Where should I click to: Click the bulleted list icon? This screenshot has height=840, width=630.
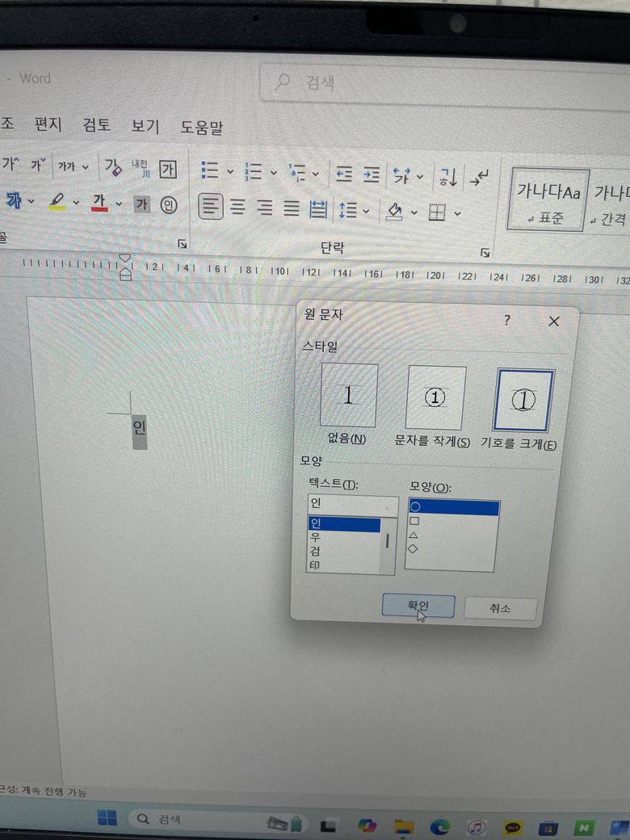(210, 171)
